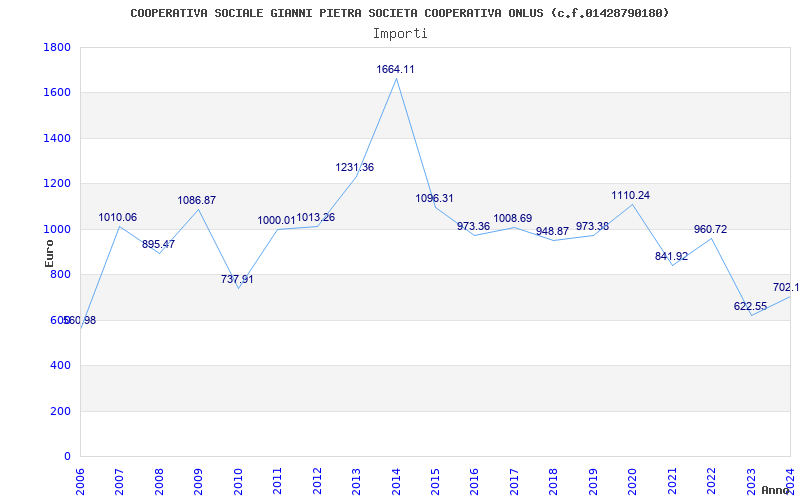Click the 2020 x-axis year label
This screenshot has width=800, height=500.
[x=633, y=480]
